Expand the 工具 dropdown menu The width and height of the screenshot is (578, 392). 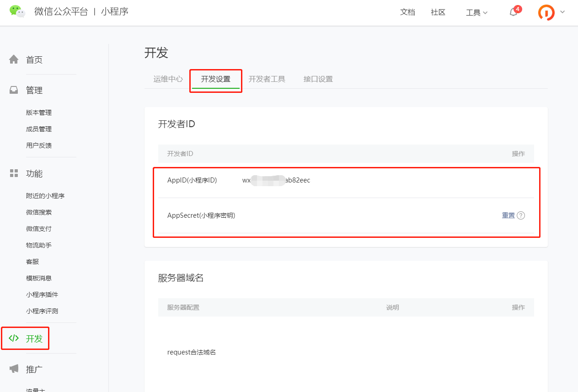477,13
